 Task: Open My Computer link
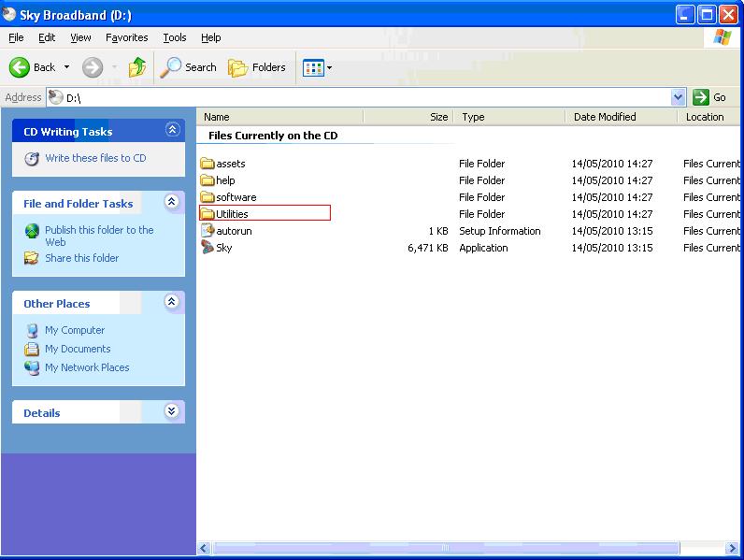(75, 330)
